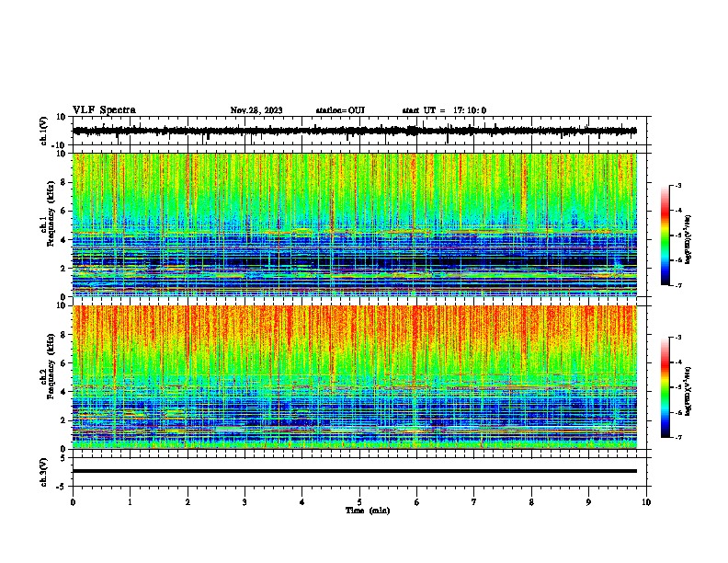This screenshot has width=728, height=563.
Task: Click the date Nov.28, 2023
Action: pos(256,110)
